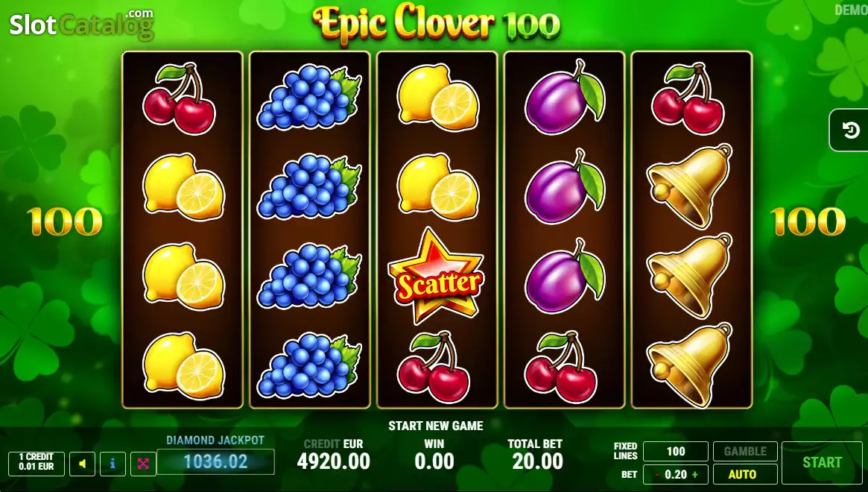Click the START spin button
868x492 pixels.
[822, 462]
